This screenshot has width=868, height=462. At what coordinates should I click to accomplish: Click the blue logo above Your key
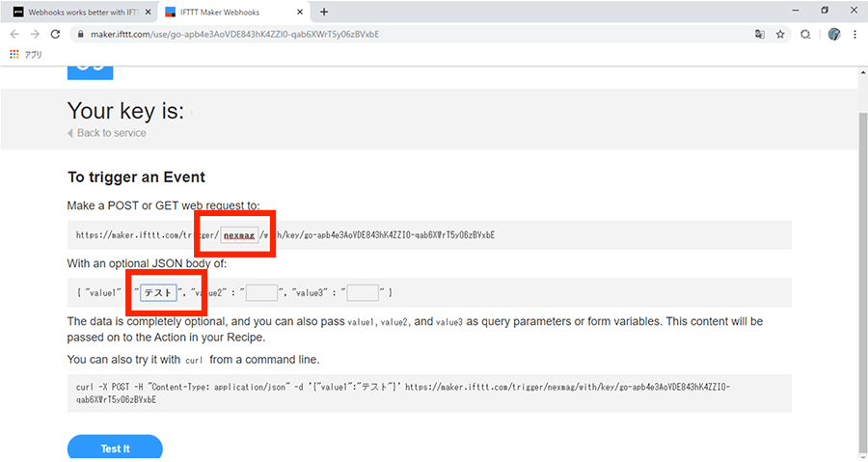(x=91, y=73)
